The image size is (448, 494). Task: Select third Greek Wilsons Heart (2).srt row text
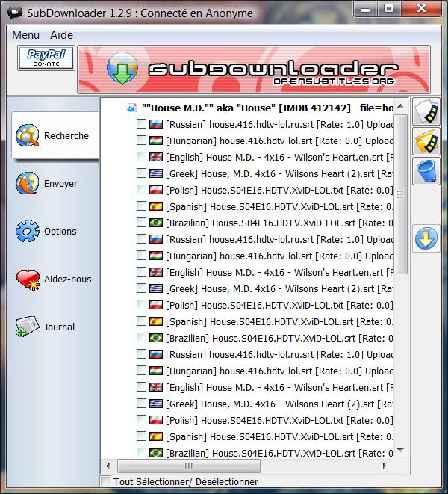(x=279, y=404)
